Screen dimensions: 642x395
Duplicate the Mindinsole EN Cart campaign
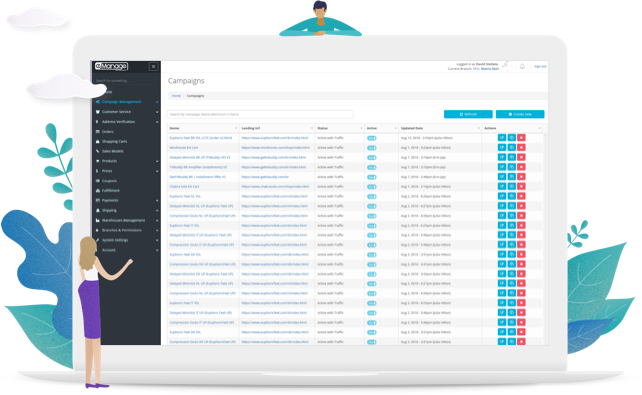511,147
